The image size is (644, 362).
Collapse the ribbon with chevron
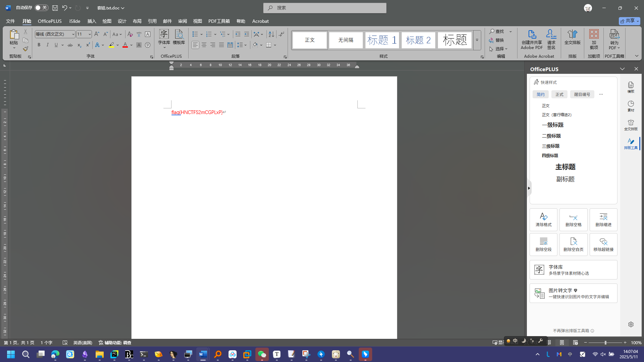point(637,56)
